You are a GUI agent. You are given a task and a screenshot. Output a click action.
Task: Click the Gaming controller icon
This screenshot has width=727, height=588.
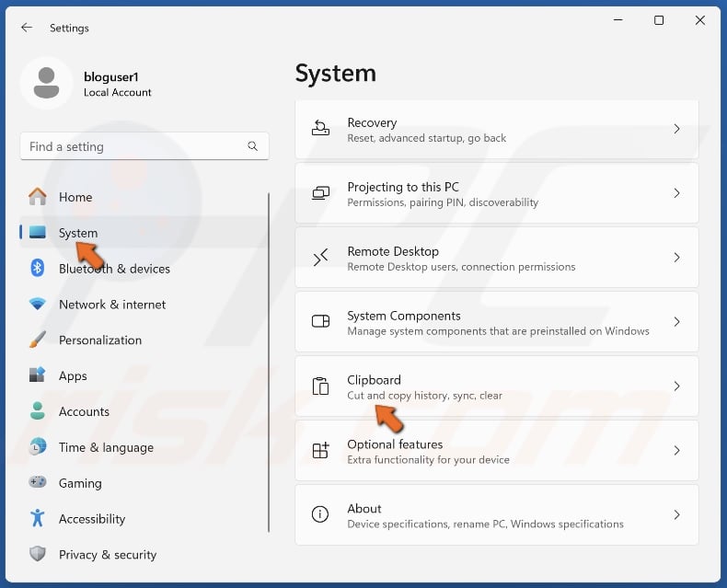[x=38, y=482]
